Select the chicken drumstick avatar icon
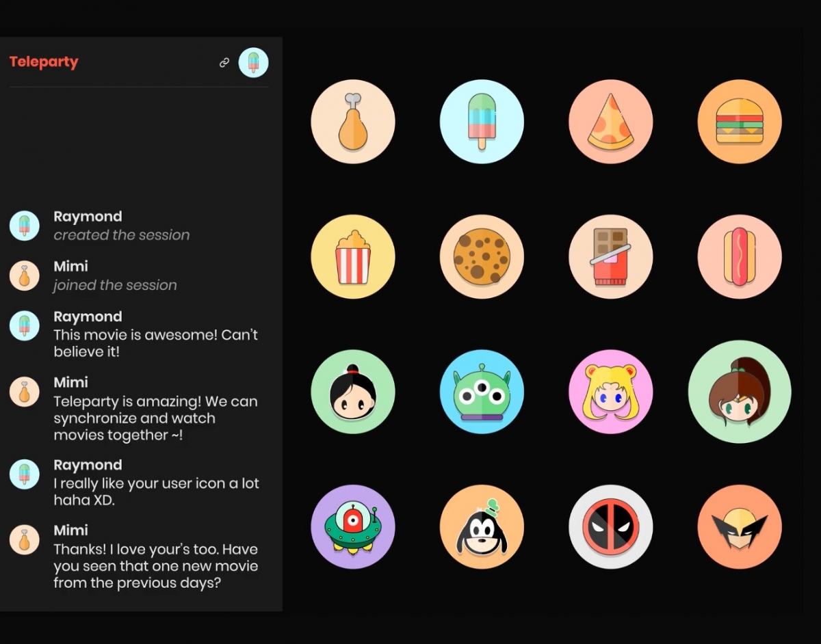The width and height of the screenshot is (821, 644). click(x=353, y=122)
